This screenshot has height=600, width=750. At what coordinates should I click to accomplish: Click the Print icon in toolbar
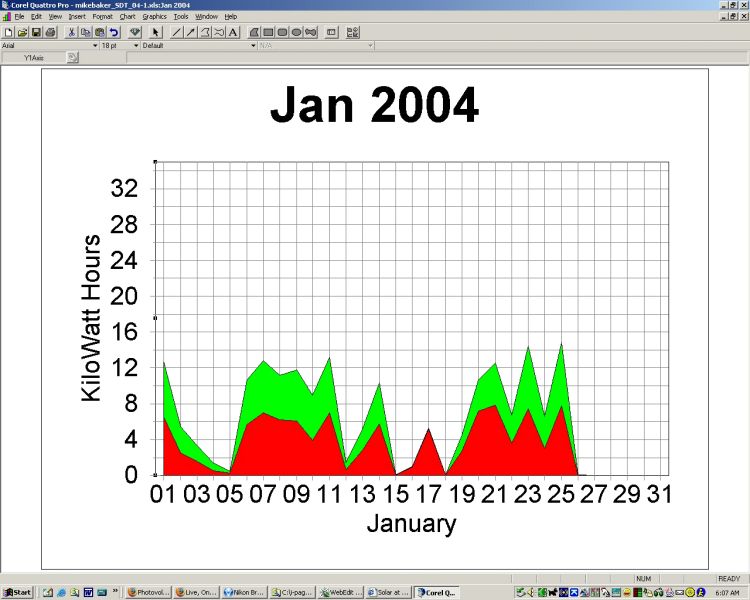[50, 32]
